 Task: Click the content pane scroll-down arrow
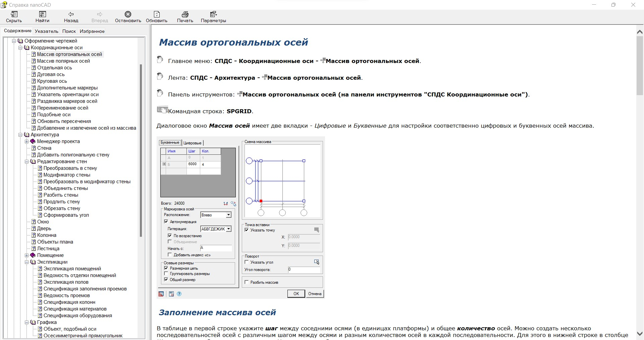point(640,334)
